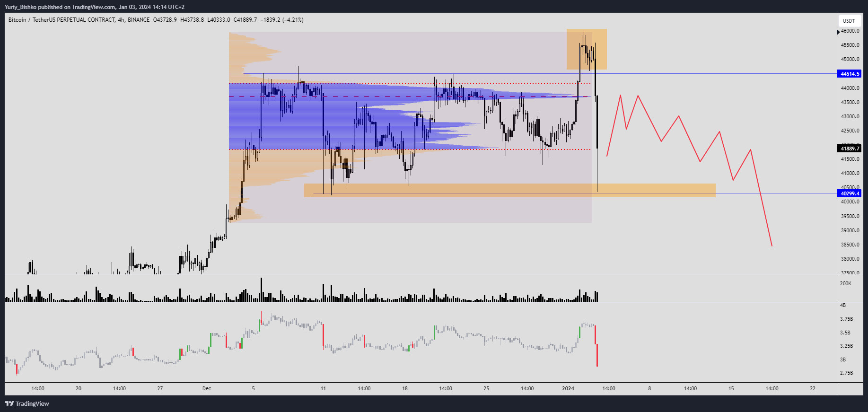Click the close value C41889.7

(x=245, y=20)
